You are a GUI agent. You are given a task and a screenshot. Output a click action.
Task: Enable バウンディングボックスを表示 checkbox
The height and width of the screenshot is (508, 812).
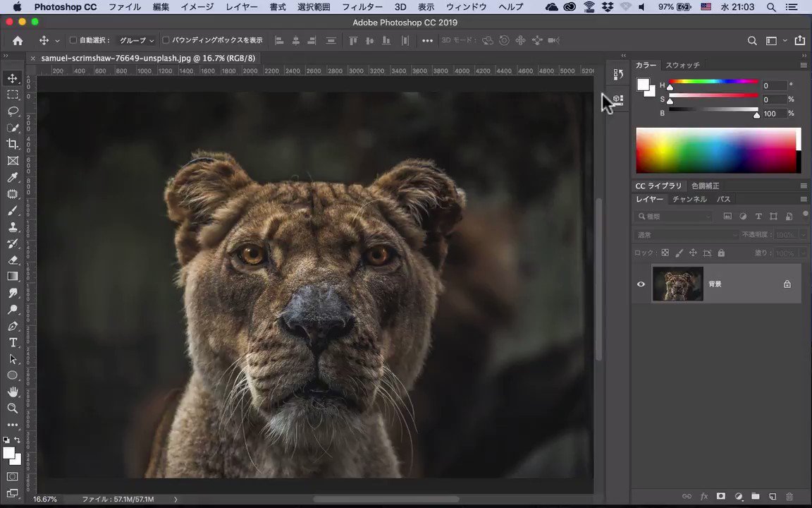166,41
